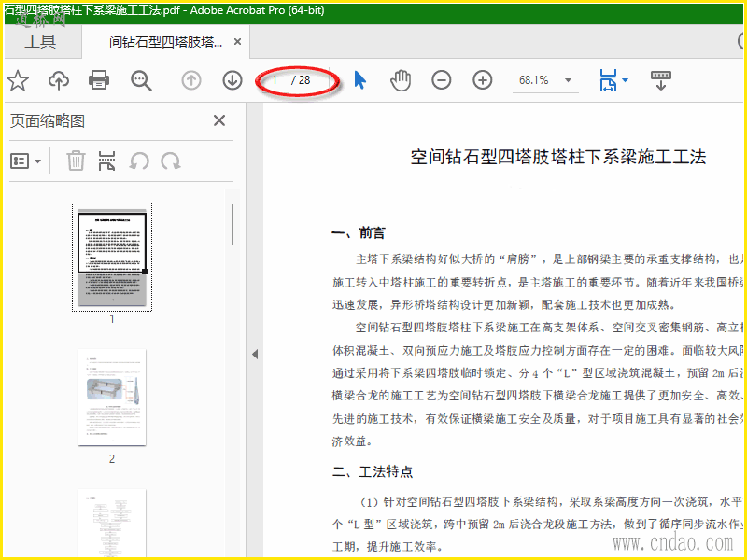Rotate page clockwise
747x560 pixels.
pos(171,161)
